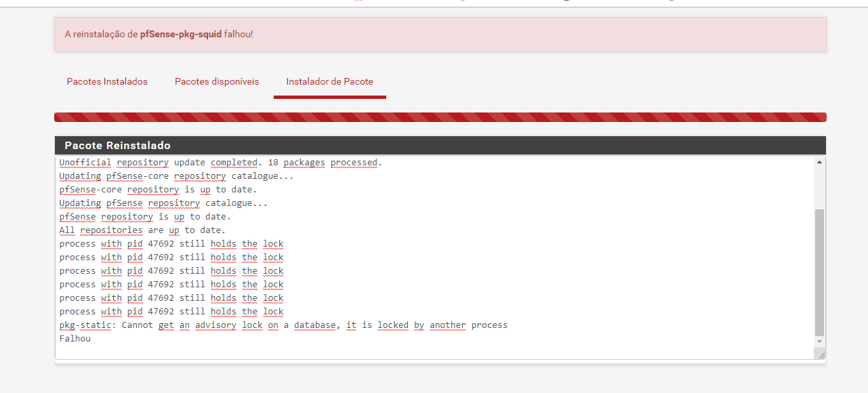Click the 'pkg-static: Cannot get an advisory lock' line
The image size is (868, 393).
tap(283, 325)
